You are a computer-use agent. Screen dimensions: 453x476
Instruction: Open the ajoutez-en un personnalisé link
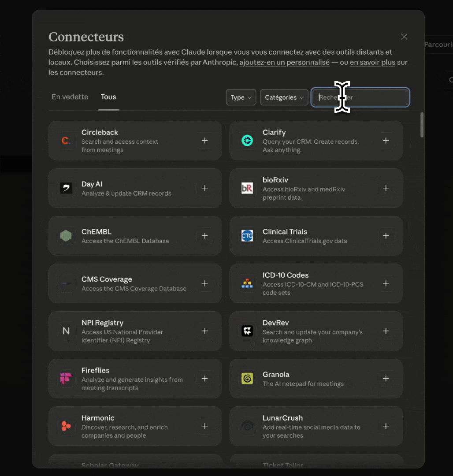point(284,62)
